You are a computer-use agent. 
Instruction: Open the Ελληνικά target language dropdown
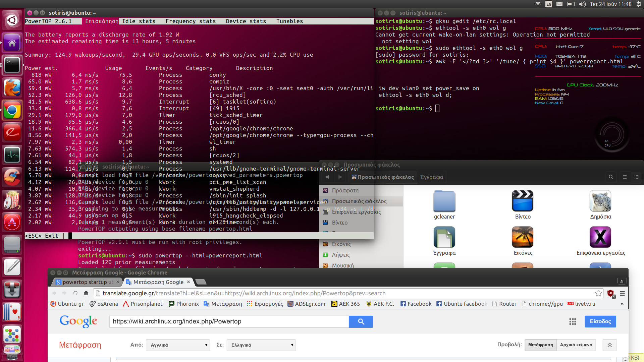point(261,345)
